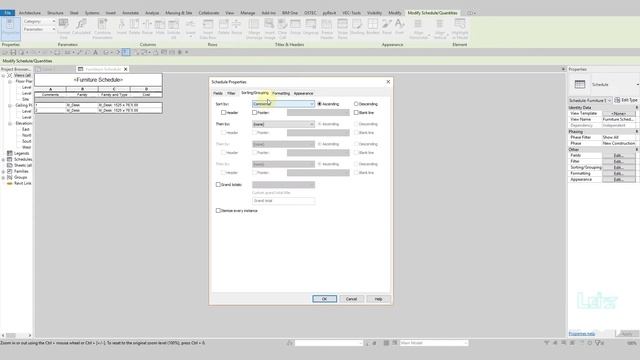The height and width of the screenshot is (360, 640).
Task: Select the Merge Unmerge tool
Action: tap(254, 29)
